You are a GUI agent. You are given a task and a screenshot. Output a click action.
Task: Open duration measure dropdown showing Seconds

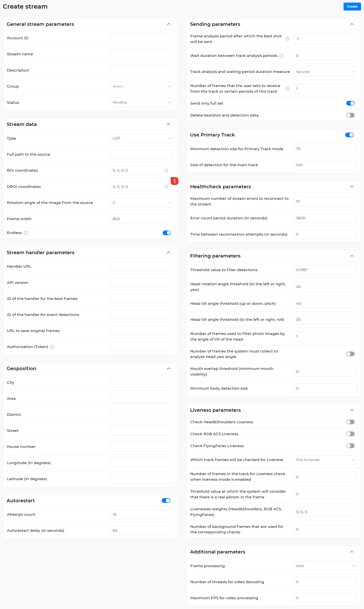click(x=325, y=72)
